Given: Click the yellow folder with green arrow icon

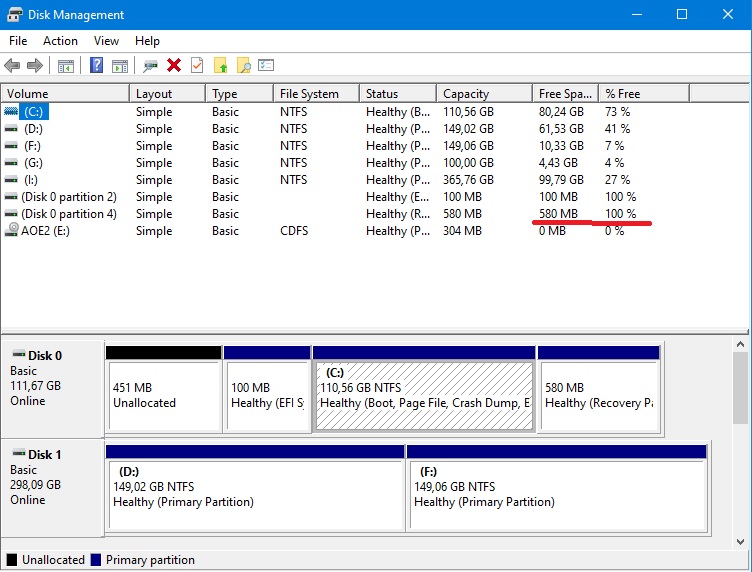Looking at the screenshot, I should pyautogui.click(x=220, y=66).
